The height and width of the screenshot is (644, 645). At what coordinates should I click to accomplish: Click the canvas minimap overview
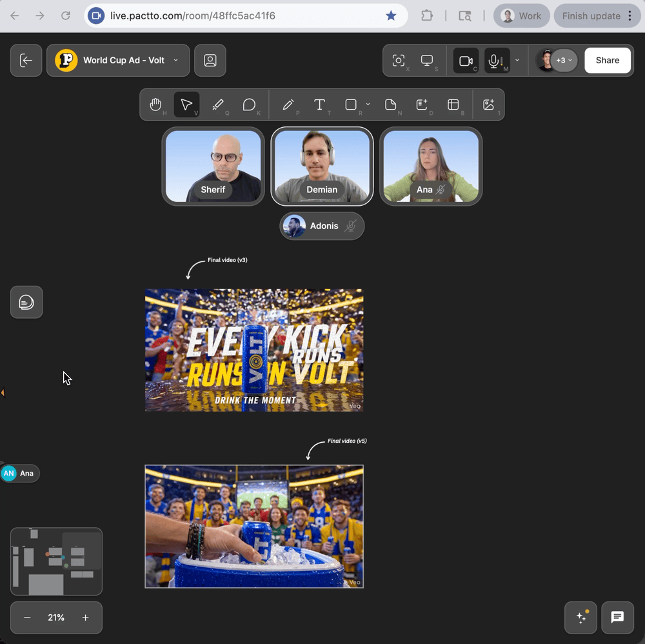[56, 561]
